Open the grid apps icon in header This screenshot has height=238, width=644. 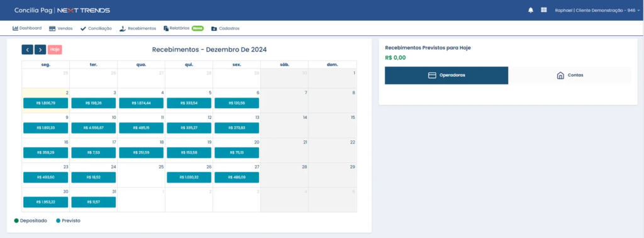pos(544,10)
